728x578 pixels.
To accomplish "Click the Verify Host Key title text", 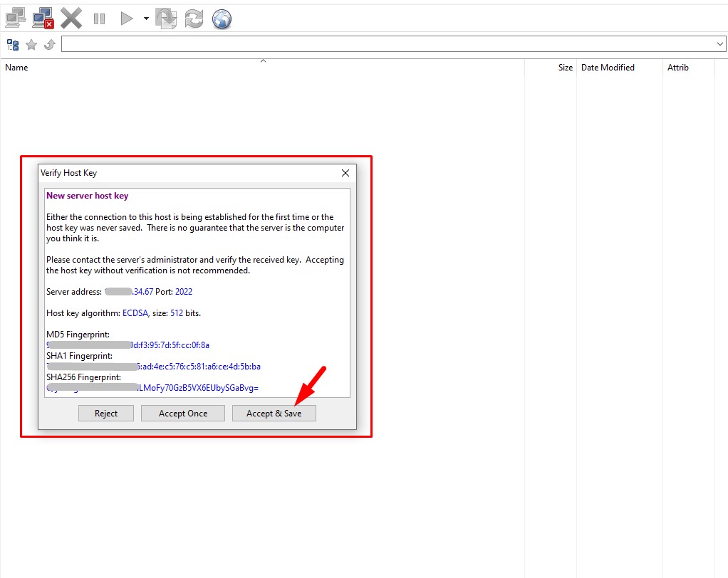I will pos(68,173).
